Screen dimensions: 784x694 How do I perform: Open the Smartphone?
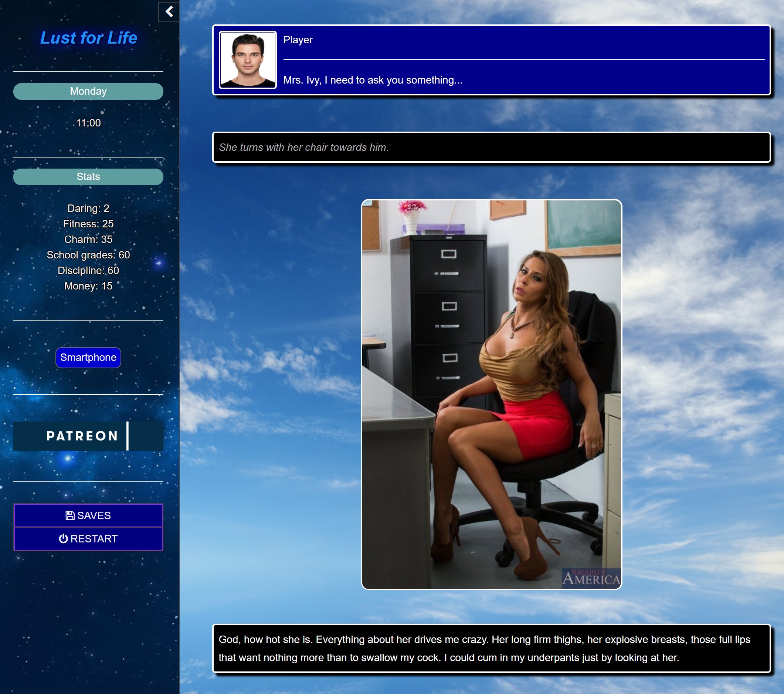pyautogui.click(x=88, y=358)
